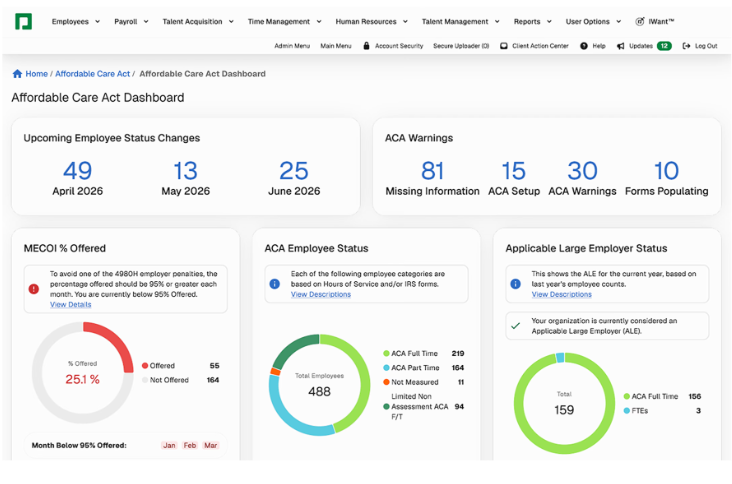The height and width of the screenshot is (484, 732).
Task: Click the Feb month tag
Action: (190, 445)
